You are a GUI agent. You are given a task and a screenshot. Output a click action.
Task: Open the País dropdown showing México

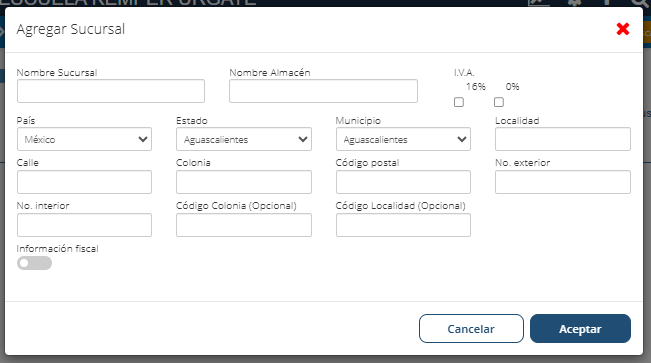(x=84, y=139)
